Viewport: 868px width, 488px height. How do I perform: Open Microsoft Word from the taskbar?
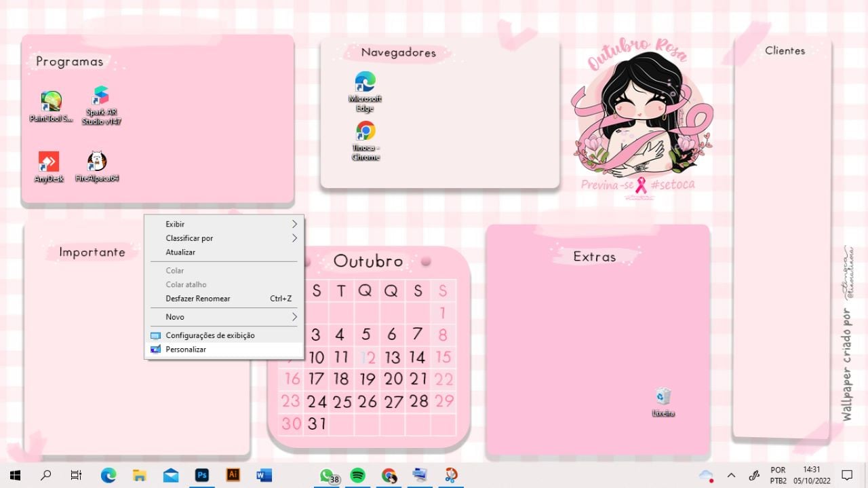click(264, 475)
